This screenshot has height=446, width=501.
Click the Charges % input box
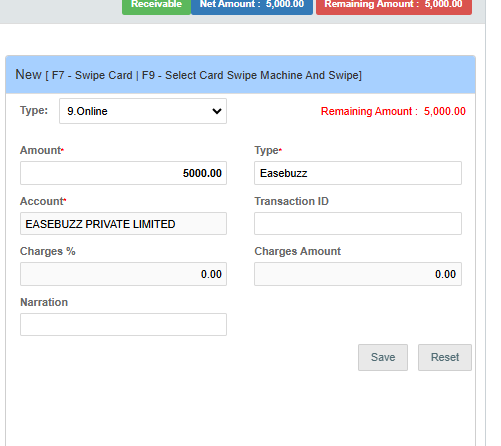pos(123,274)
